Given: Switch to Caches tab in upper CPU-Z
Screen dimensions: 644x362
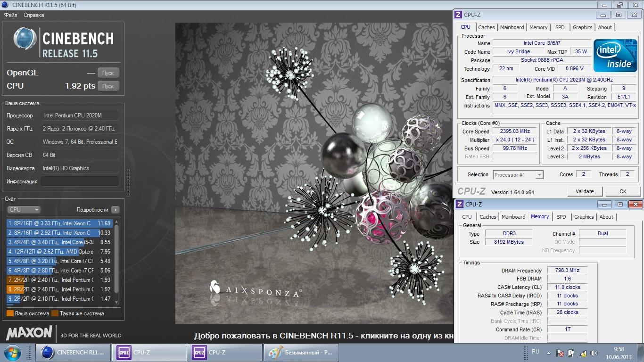Looking at the screenshot, I should [487, 27].
